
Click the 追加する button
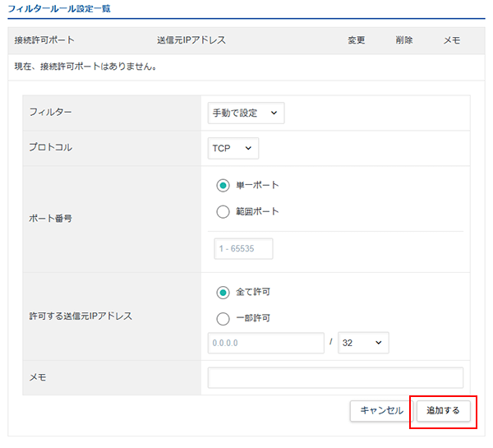[444, 410]
